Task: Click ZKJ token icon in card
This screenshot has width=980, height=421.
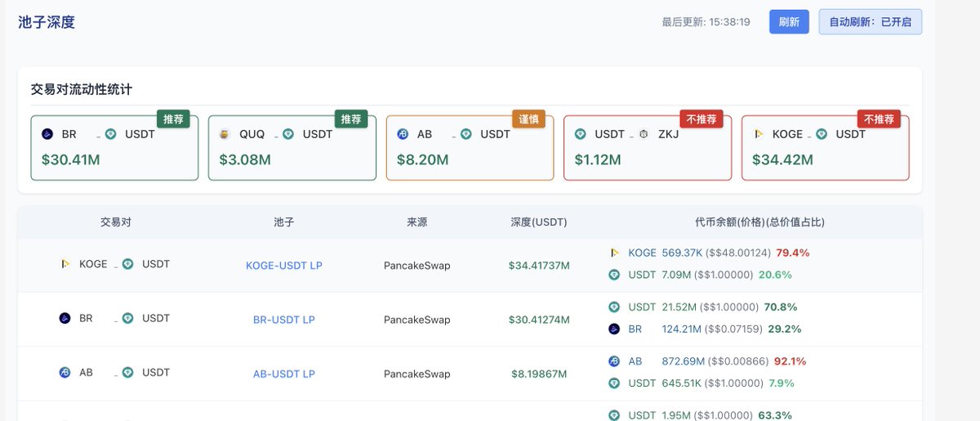Action: [644, 134]
